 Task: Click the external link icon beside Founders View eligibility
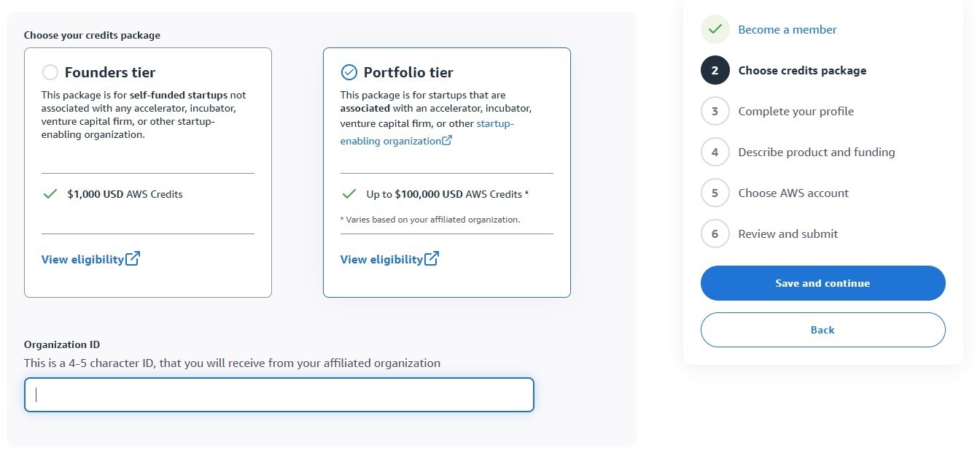(x=134, y=258)
